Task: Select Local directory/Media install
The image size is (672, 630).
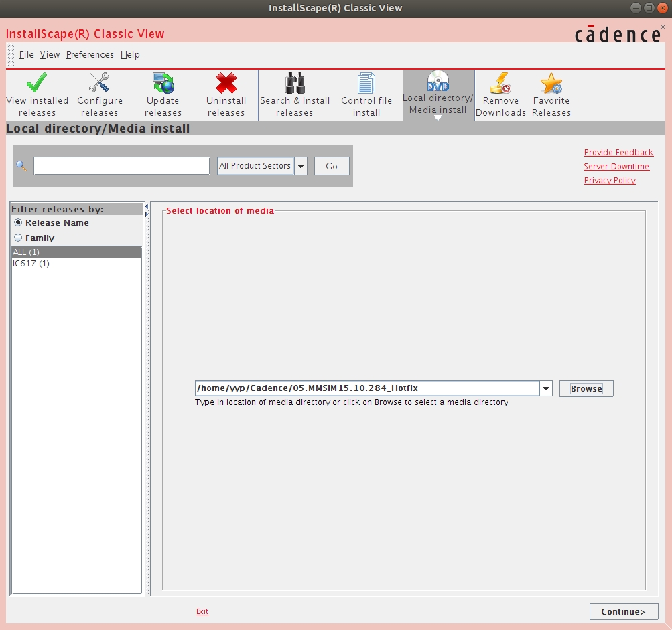Action: tap(438, 94)
